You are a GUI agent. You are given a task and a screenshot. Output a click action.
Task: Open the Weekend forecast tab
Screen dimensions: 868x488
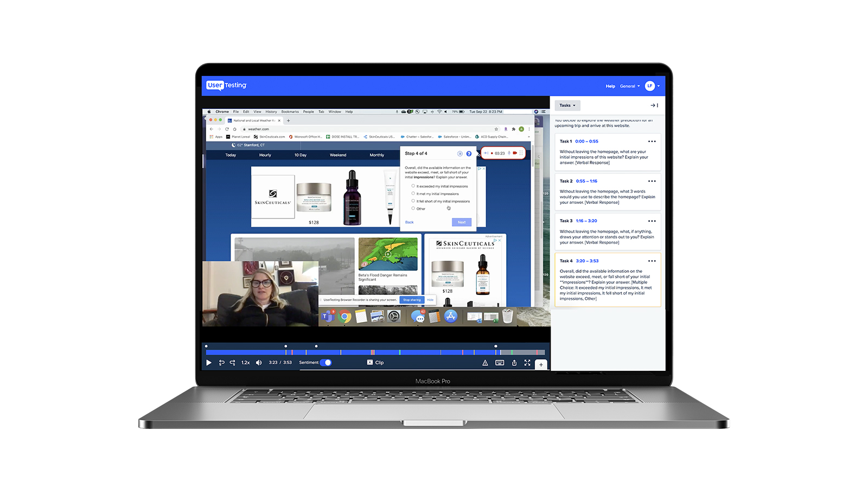[338, 155]
